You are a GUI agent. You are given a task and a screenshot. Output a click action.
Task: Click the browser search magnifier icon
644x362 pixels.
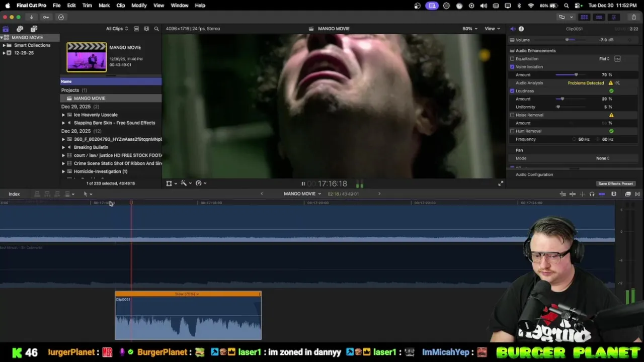[x=156, y=29]
